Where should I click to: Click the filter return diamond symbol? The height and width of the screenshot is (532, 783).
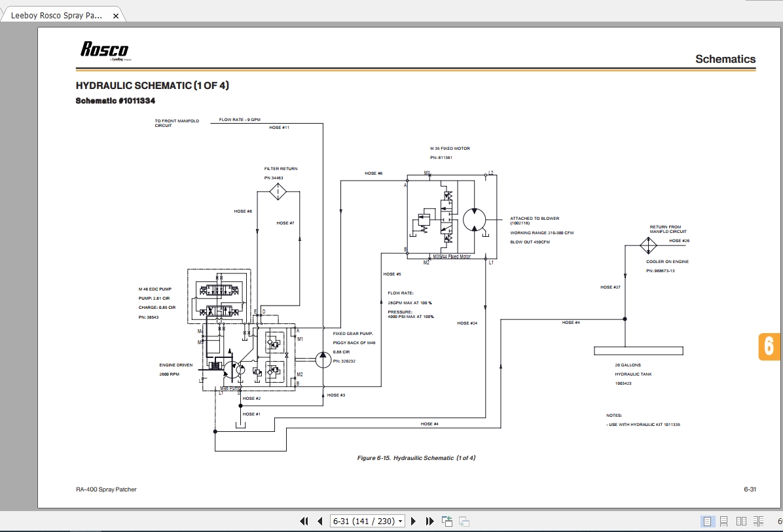(278, 191)
